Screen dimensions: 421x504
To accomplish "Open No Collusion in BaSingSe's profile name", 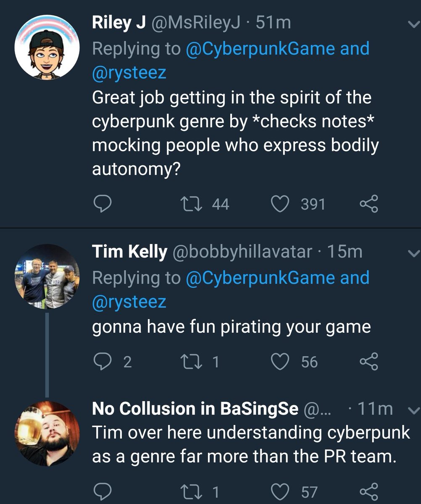I will [195, 409].
